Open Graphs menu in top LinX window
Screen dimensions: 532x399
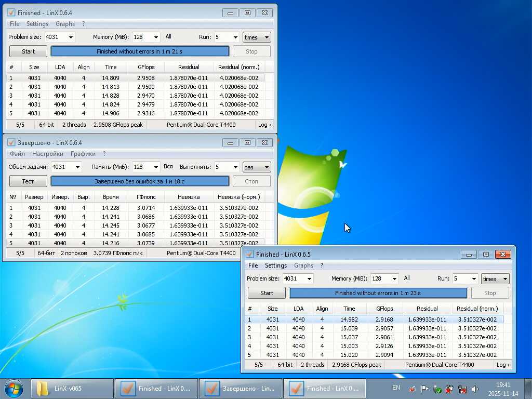(x=65, y=24)
